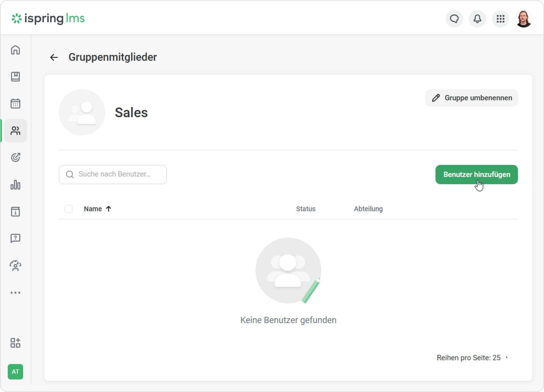
Task: Sort by the Name column header
Action: coord(93,209)
